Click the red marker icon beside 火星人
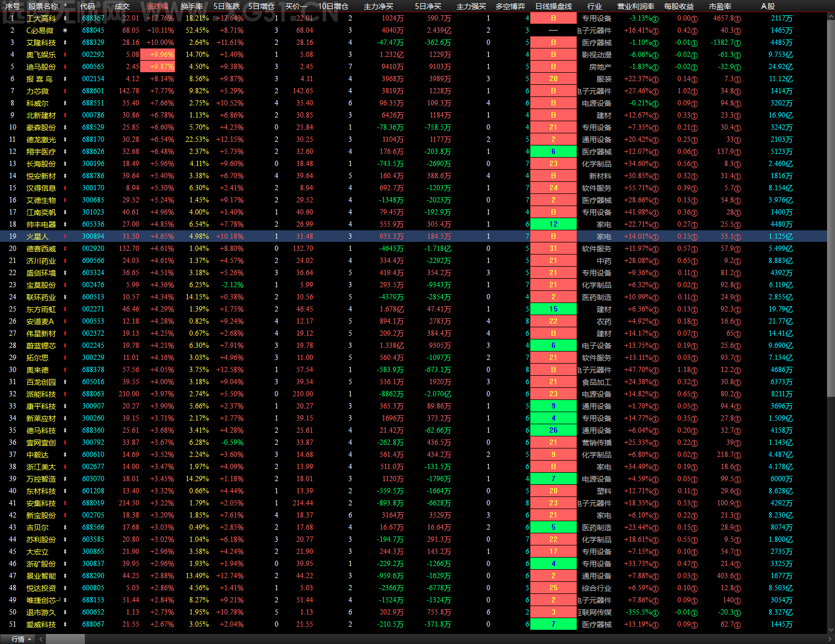Image resolution: width=835 pixels, height=644 pixels. (x=65, y=237)
